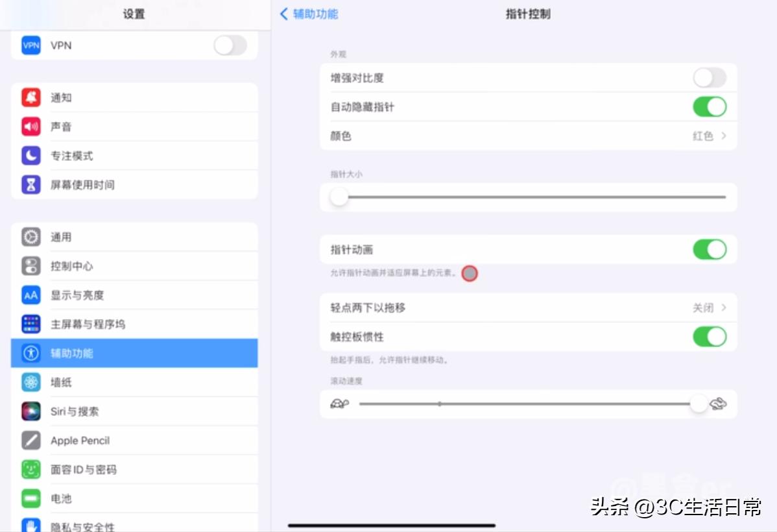Select the 声音 (Sounds) settings icon

[x=30, y=127]
